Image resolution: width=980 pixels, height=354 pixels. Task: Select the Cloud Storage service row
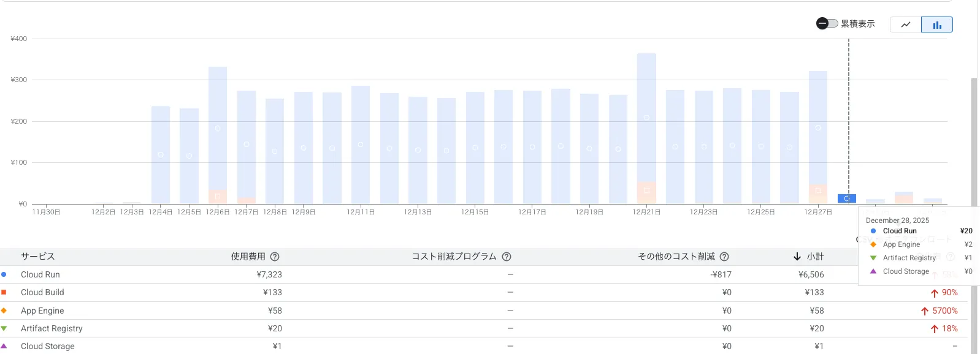pyautogui.click(x=484, y=346)
